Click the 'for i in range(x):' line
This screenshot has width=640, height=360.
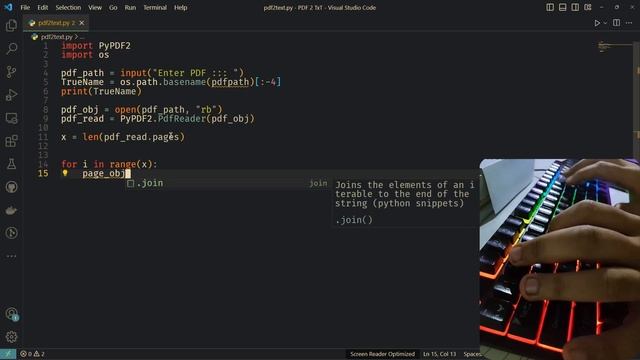point(109,164)
